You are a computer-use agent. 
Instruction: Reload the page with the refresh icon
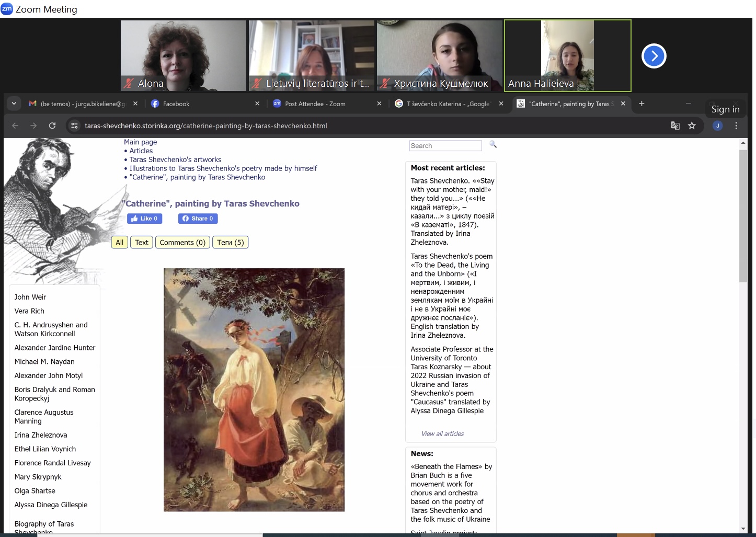[x=52, y=125]
